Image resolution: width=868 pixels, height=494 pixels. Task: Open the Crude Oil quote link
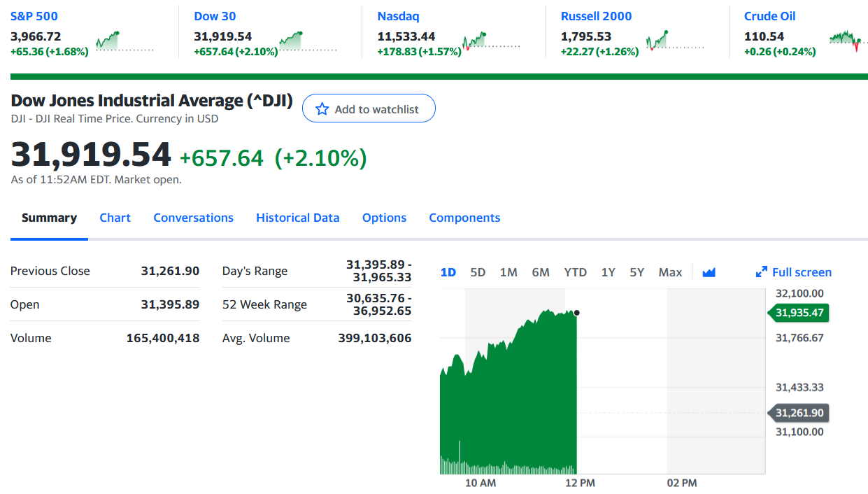tap(769, 16)
